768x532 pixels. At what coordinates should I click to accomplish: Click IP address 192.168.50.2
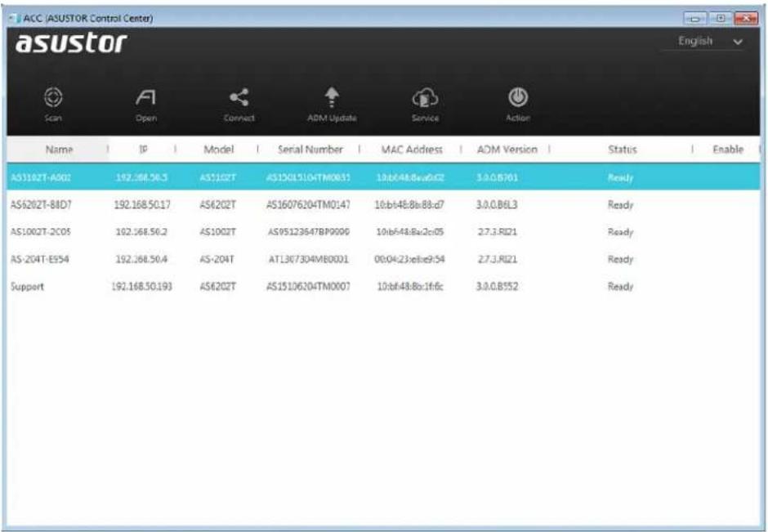pos(141,231)
